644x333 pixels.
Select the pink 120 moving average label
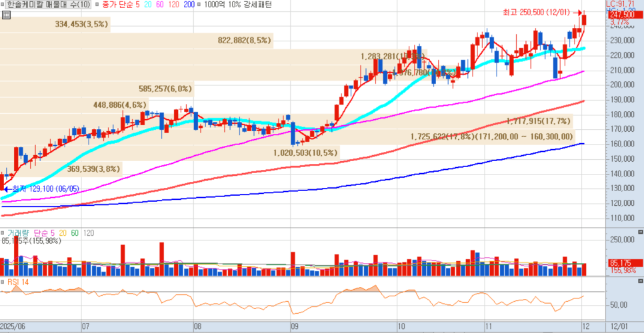(174, 5)
